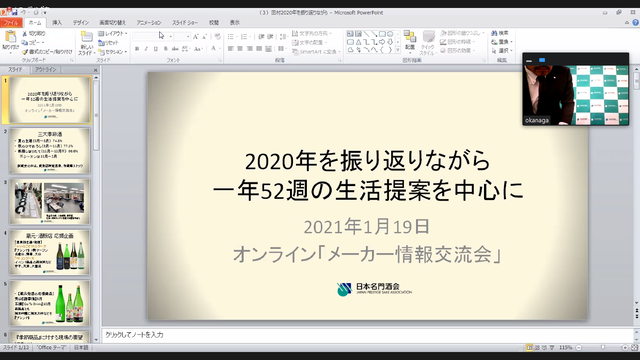Toggle align text right
Viewport: 640px width, 360px height.
249,49
